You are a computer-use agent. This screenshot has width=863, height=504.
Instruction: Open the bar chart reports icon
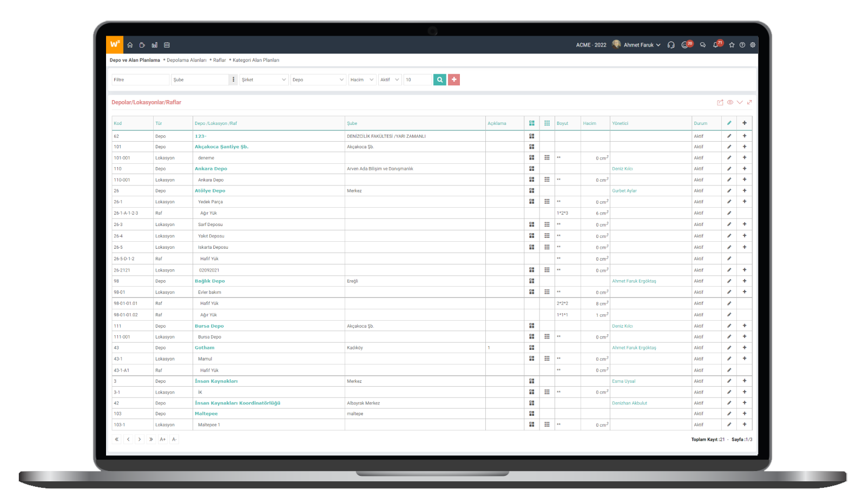[x=155, y=45]
